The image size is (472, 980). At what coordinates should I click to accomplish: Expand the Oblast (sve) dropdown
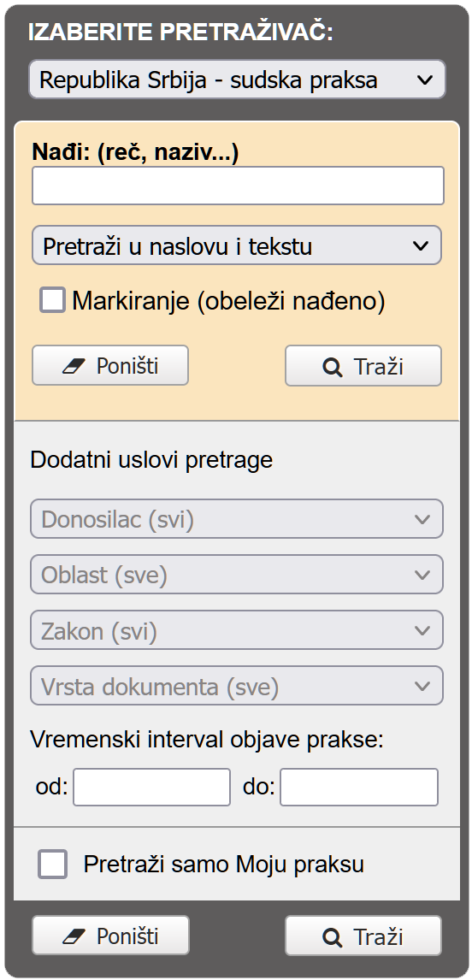236,575
